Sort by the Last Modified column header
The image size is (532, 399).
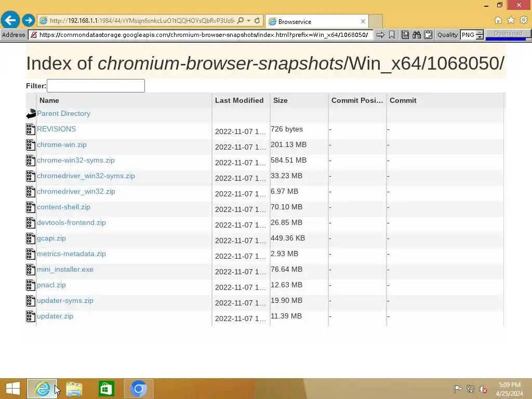click(x=239, y=100)
